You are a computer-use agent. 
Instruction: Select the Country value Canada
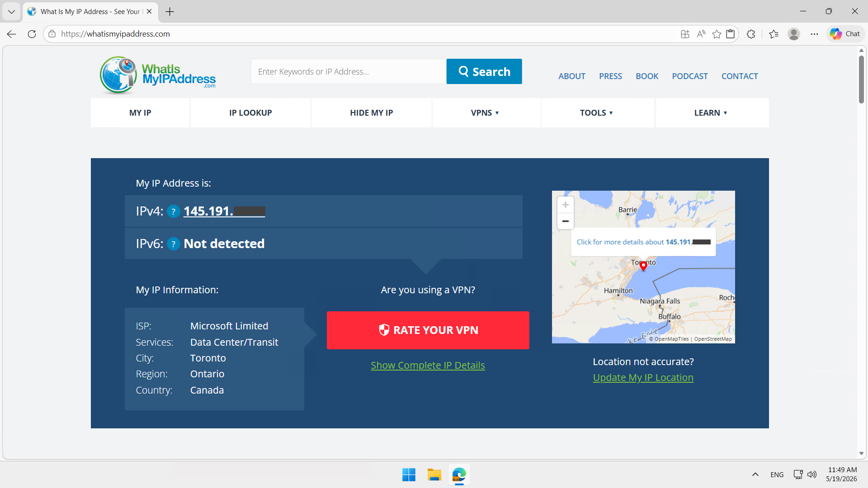tap(207, 390)
